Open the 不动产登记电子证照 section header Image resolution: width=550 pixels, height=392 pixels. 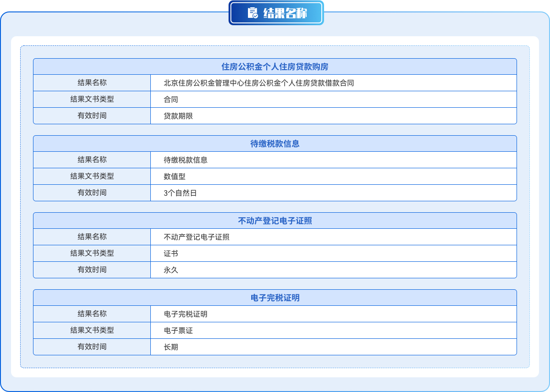(x=275, y=221)
